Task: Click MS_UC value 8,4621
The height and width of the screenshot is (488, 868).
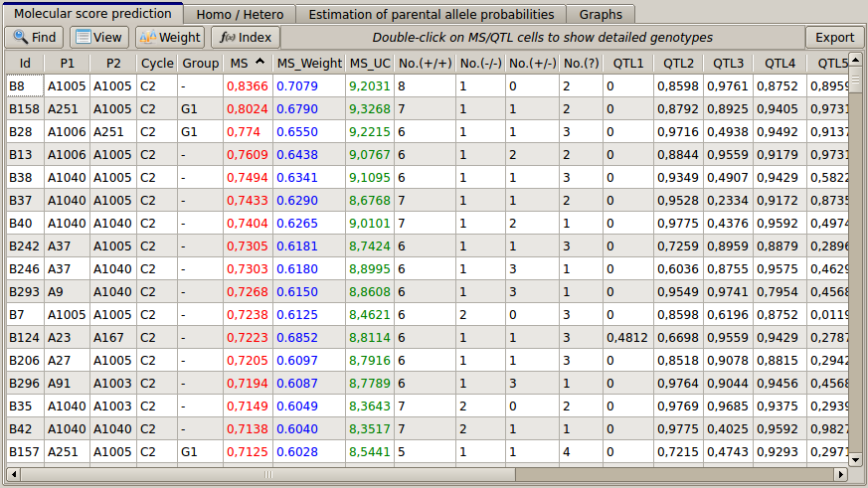Action: tap(370, 314)
